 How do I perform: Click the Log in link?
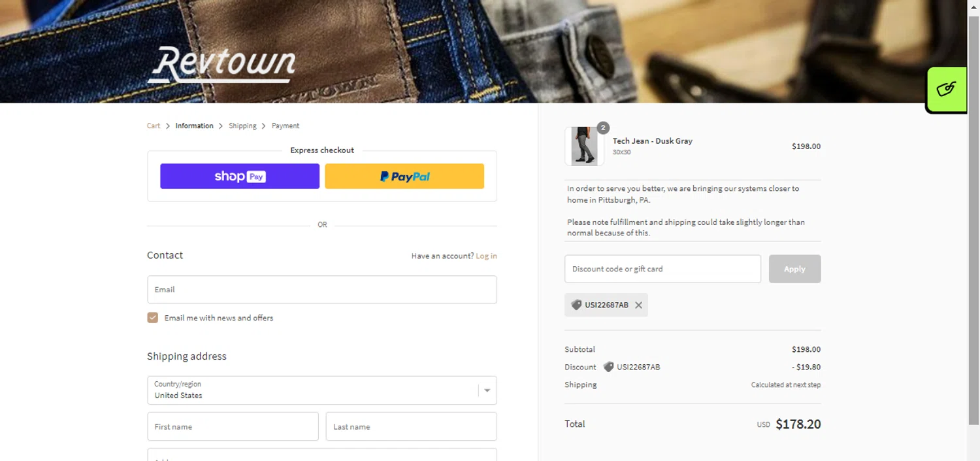(x=486, y=256)
